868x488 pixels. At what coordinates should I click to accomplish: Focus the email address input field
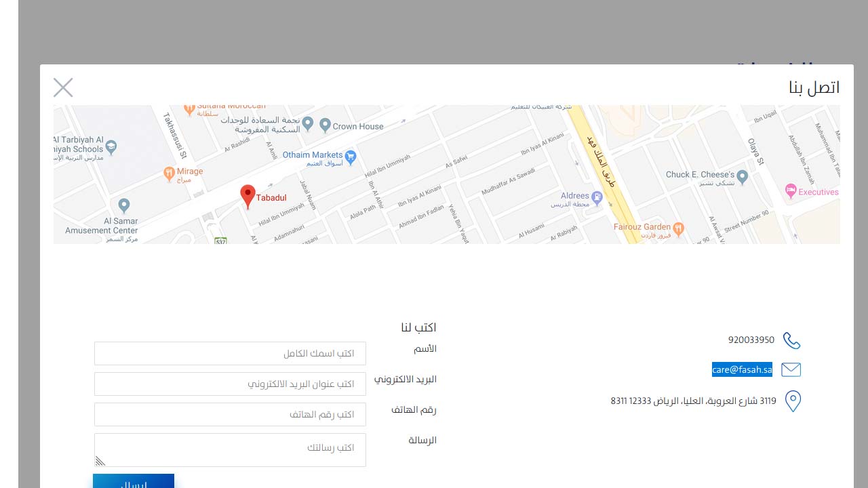(x=230, y=384)
